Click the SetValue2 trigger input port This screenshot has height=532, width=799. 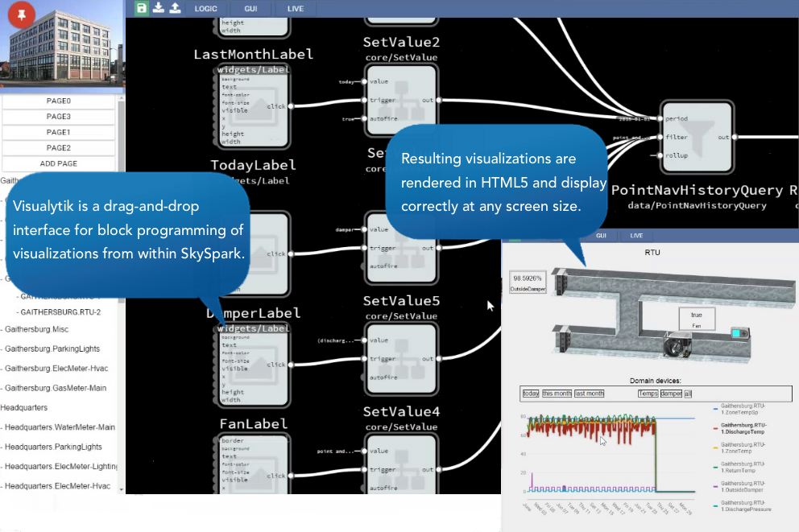(364, 101)
